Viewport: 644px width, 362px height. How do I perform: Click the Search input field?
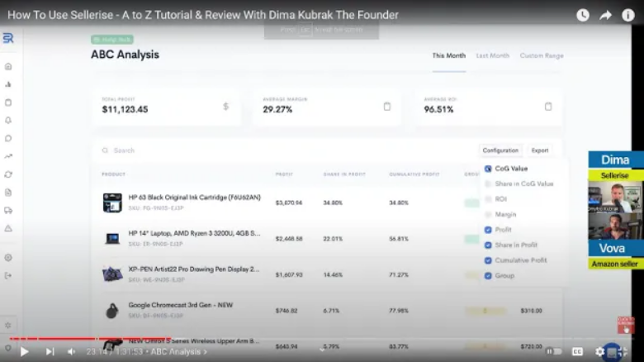pyautogui.click(x=287, y=150)
